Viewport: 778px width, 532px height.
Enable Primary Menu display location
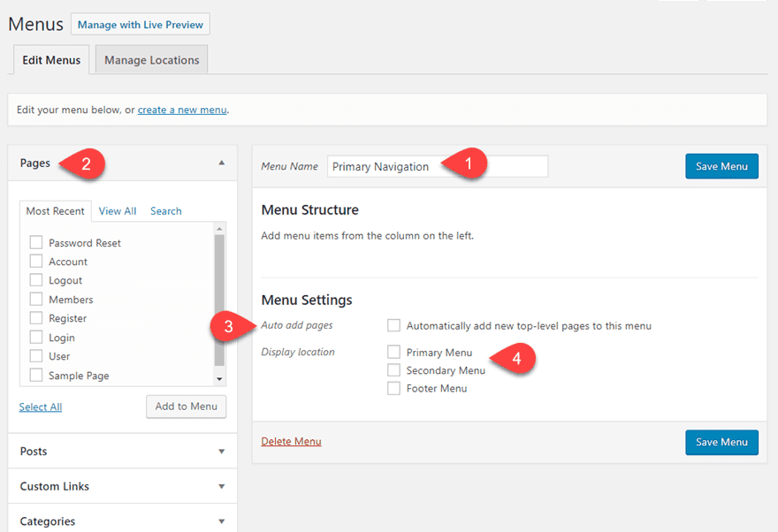coord(394,352)
